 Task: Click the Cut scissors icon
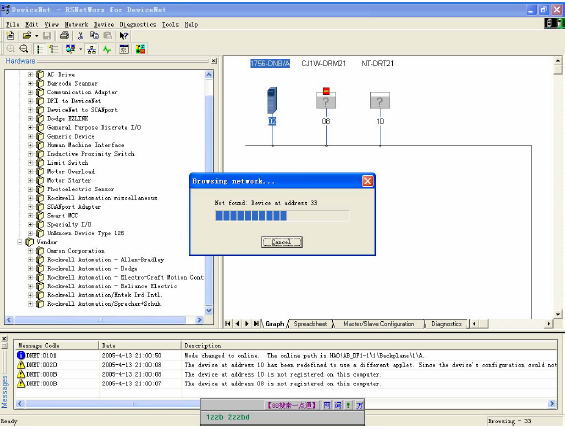pyautogui.click(x=80, y=35)
